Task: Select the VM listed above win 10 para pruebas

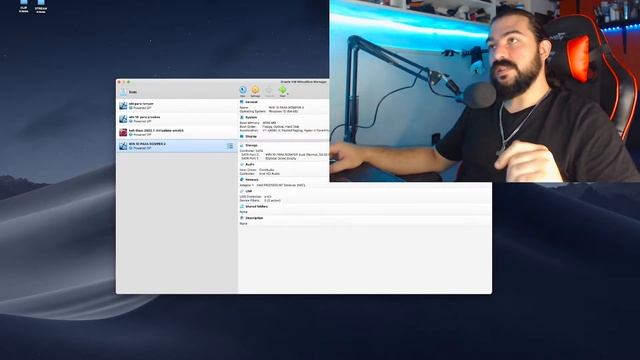Action: click(176, 106)
